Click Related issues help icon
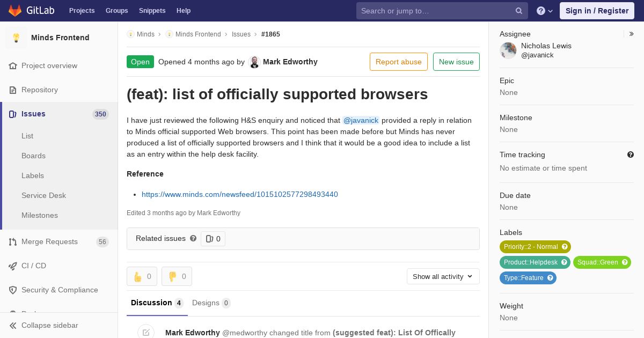 (193, 238)
